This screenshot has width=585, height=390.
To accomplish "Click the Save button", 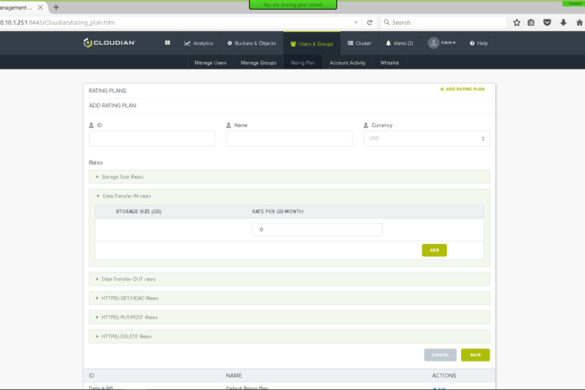I will pyautogui.click(x=475, y=355).
